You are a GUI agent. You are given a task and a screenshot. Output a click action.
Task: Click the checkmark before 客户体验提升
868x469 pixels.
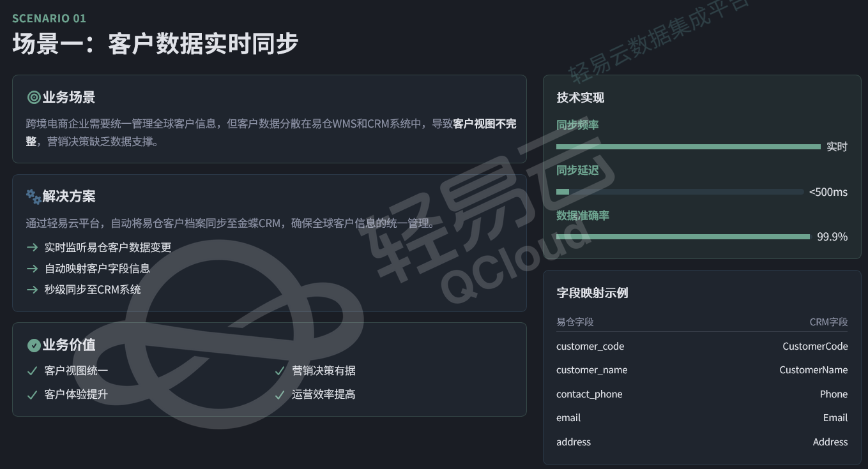(32, 394)
